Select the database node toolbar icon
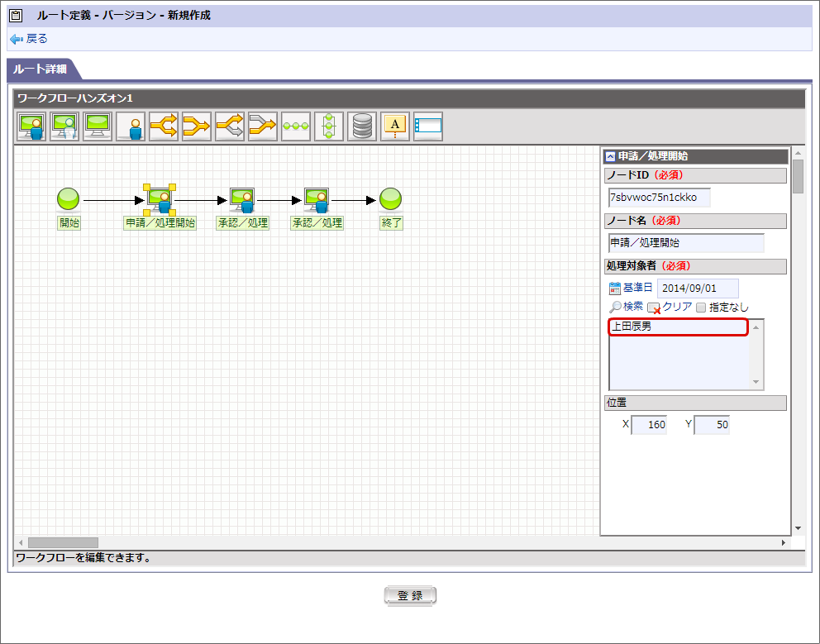Image resolution: width=820 pixels, height=644 pixels. [362, 126]
